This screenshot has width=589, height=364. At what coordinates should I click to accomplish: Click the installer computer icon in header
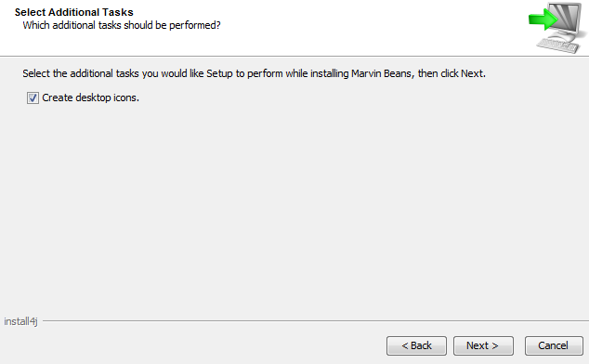tap(557, 28)
